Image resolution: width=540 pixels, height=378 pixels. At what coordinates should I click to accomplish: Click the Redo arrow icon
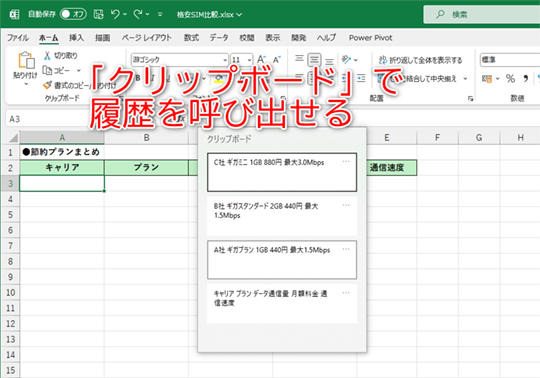[138, 14]
